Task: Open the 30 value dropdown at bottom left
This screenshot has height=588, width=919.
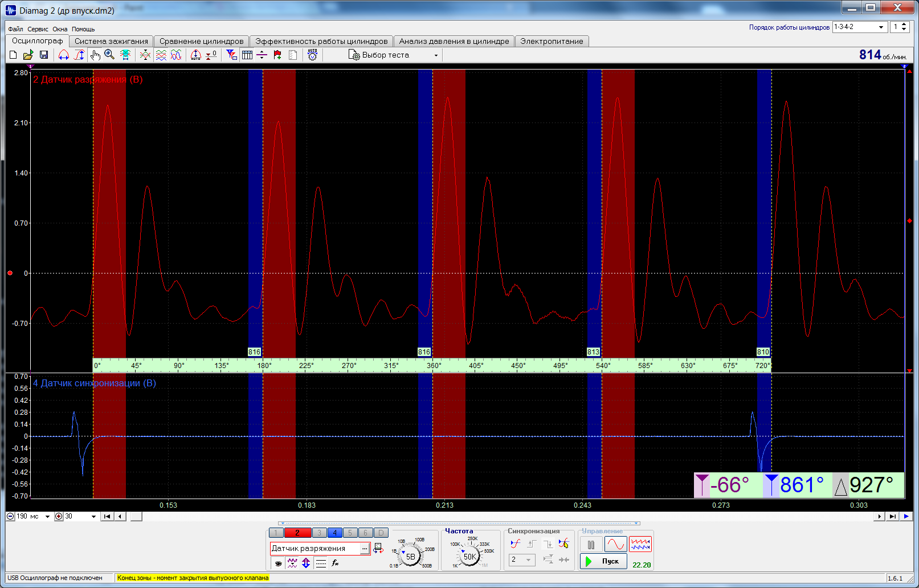Action: [93, 517]
